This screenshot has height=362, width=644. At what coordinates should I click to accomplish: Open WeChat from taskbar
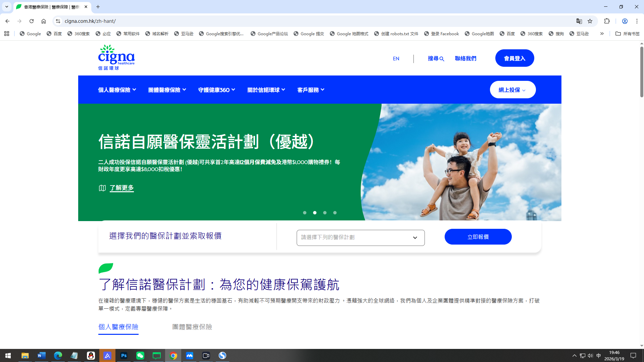[x=140, y=356]
